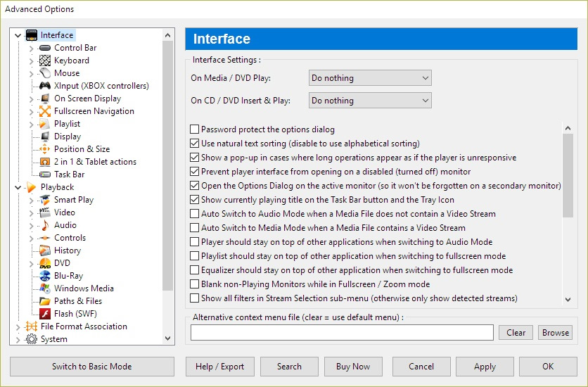Screen dimensions: 588x387
Task: Enable Auto Switch to Audio Mode
Action: click(x=194, y=214)
